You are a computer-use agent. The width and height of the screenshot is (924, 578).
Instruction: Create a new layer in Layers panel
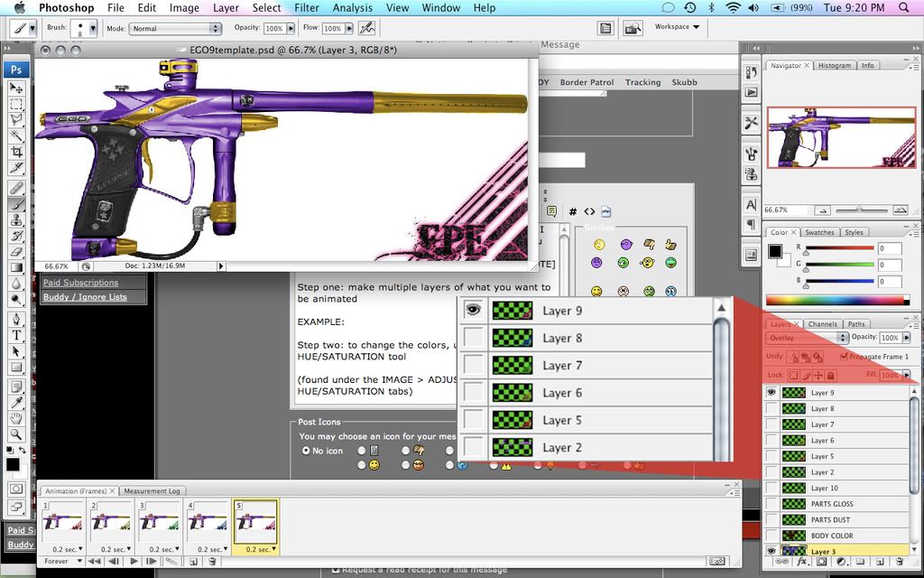coord(879,562)
